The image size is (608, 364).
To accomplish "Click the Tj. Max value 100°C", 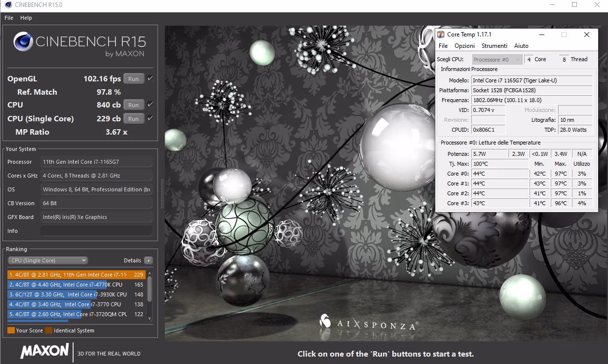I will click(500, 164).
